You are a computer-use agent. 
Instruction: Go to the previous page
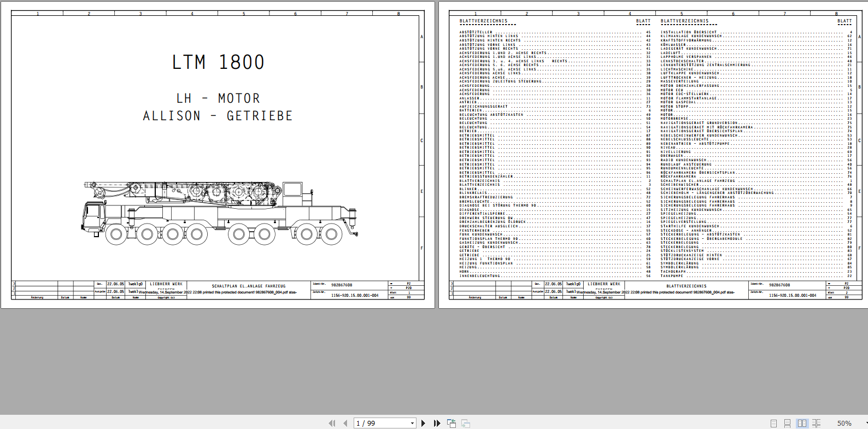point(345,423)
